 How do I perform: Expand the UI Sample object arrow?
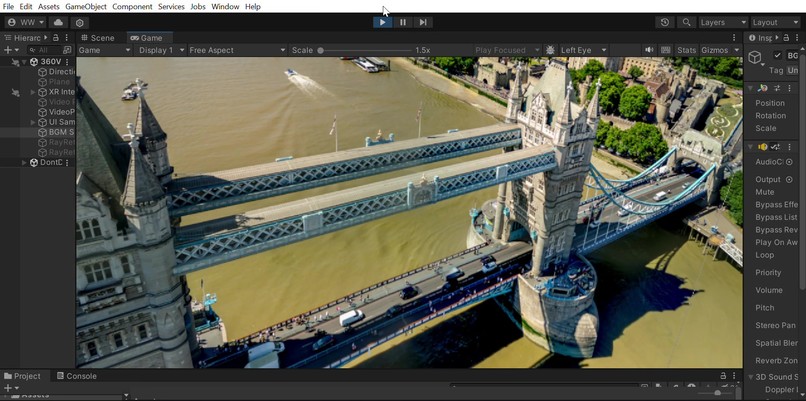point(33,122)
